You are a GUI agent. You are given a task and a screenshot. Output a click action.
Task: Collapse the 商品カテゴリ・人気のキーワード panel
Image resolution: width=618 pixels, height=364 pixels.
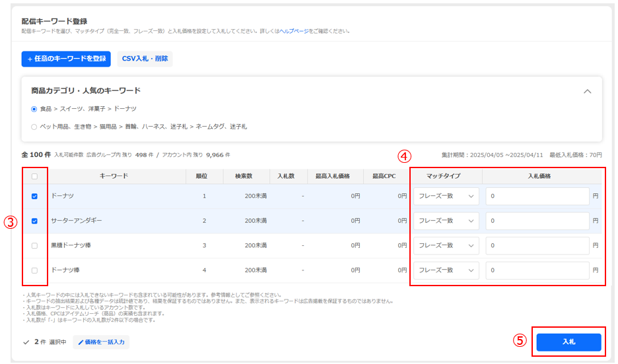(x=587, y=92)
